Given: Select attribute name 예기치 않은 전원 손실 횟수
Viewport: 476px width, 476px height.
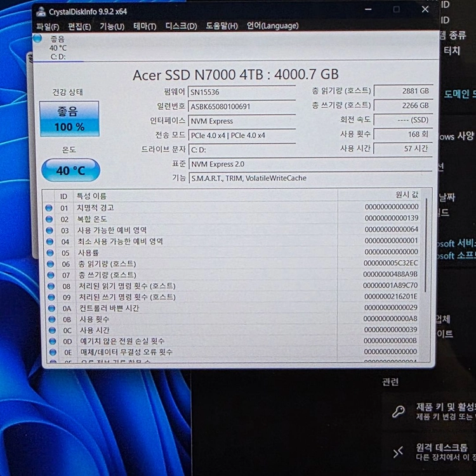Looking at the screenshot, I should coord(122,341).
